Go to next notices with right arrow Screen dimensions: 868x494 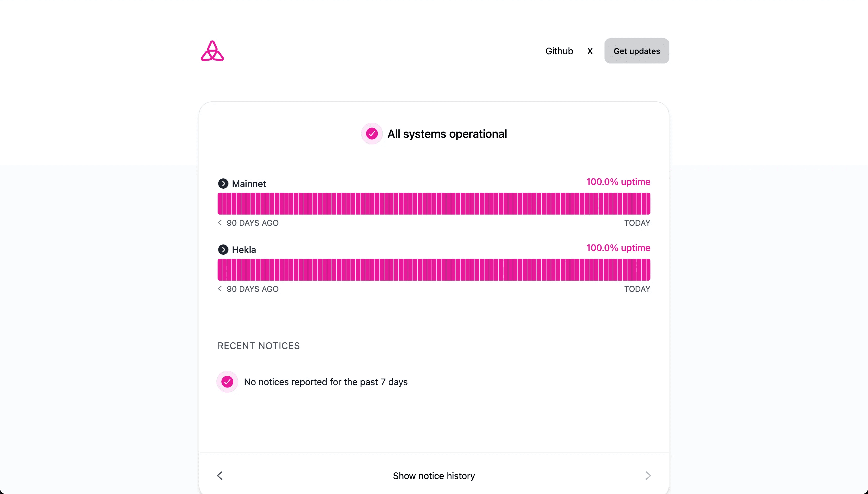[648, 476]
